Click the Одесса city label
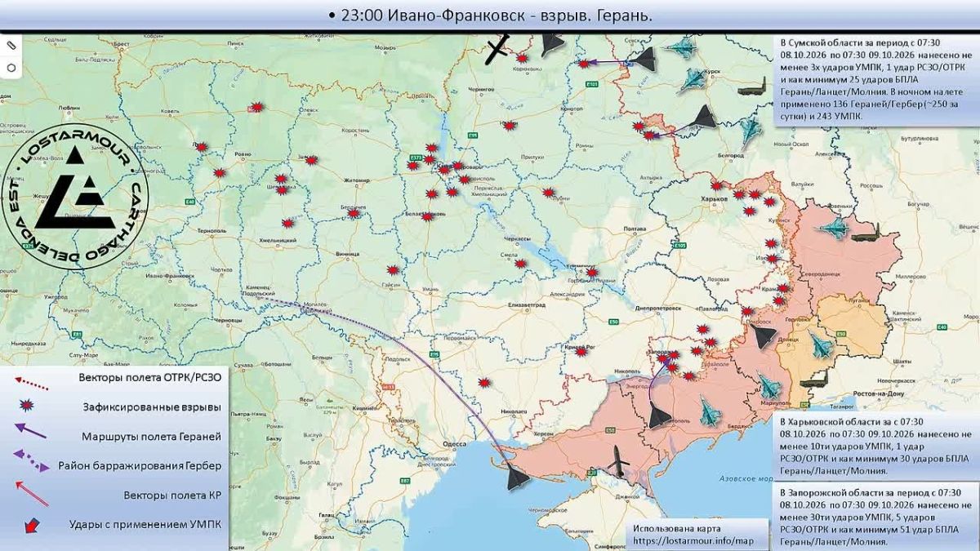This screenshot has width=980, height=551. point(455,443)
